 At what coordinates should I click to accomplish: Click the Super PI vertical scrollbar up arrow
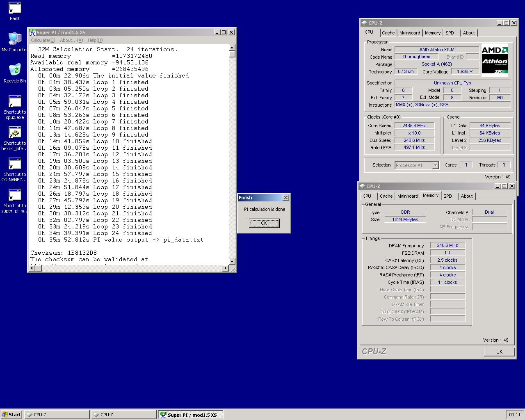coord(232,48)
